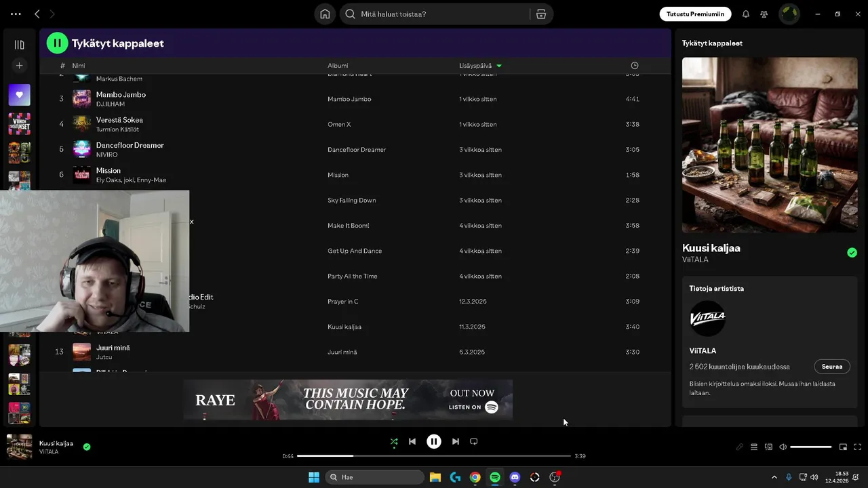Open the Omen X album link
Screen dimensions: 868x488
pos(339,124)
